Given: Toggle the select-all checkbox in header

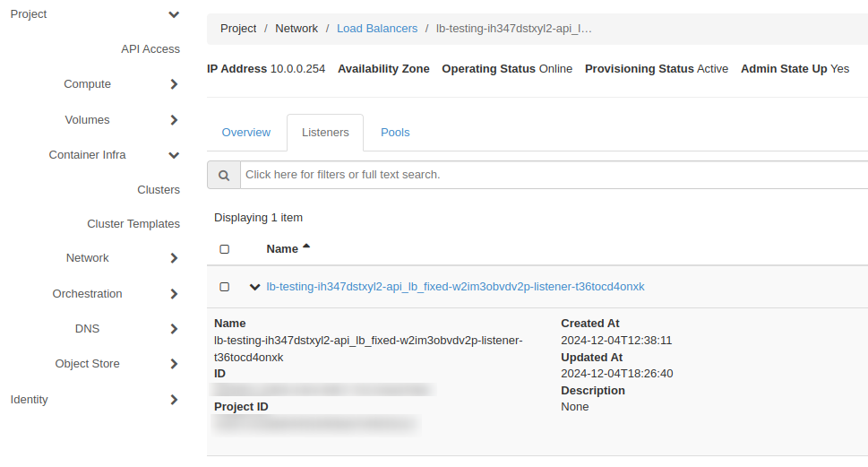Looking at the screenshot, I should click(x=225, y=249).
